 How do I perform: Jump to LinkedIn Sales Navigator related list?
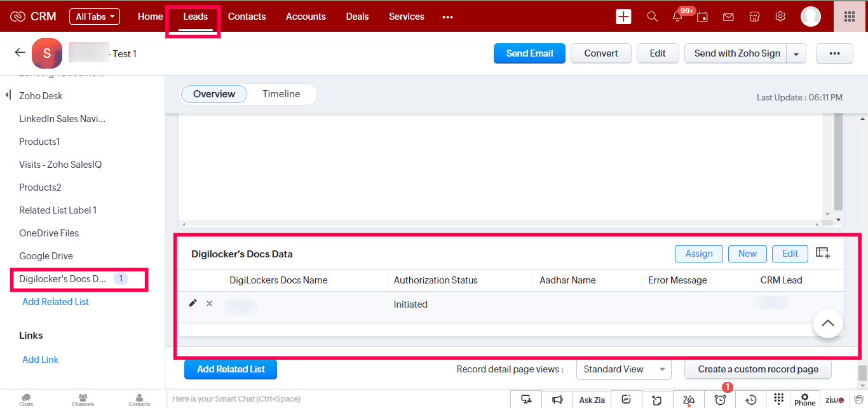(x=62, y=119)
